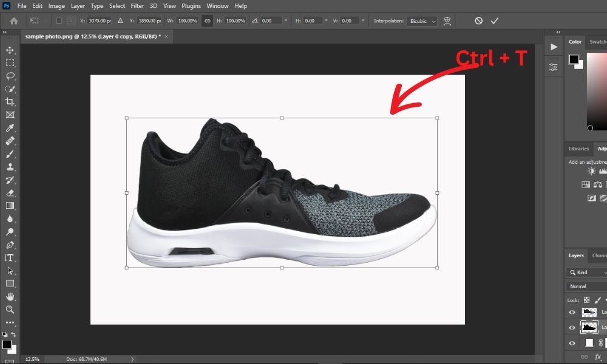Open the Actions panel play icon
Screen dimensions: 607x364
pos(554,47)
